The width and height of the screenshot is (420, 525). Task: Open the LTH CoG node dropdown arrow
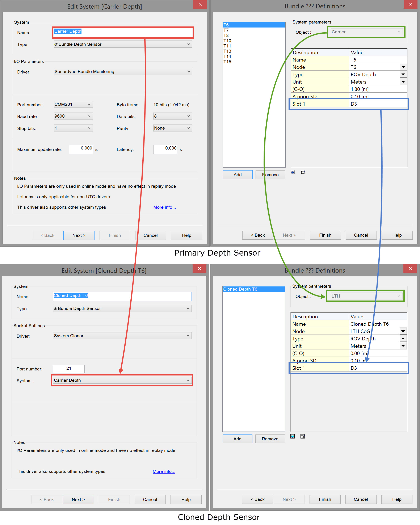tap(403, 331)
